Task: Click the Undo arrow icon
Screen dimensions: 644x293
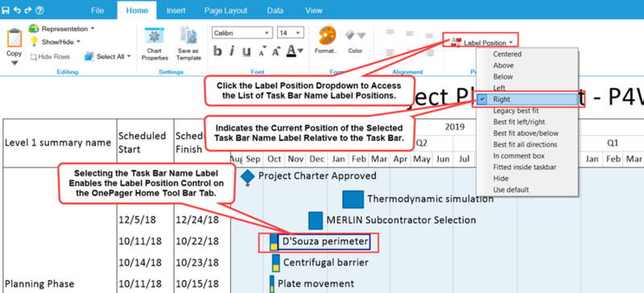Action: (x=18, y=10)
